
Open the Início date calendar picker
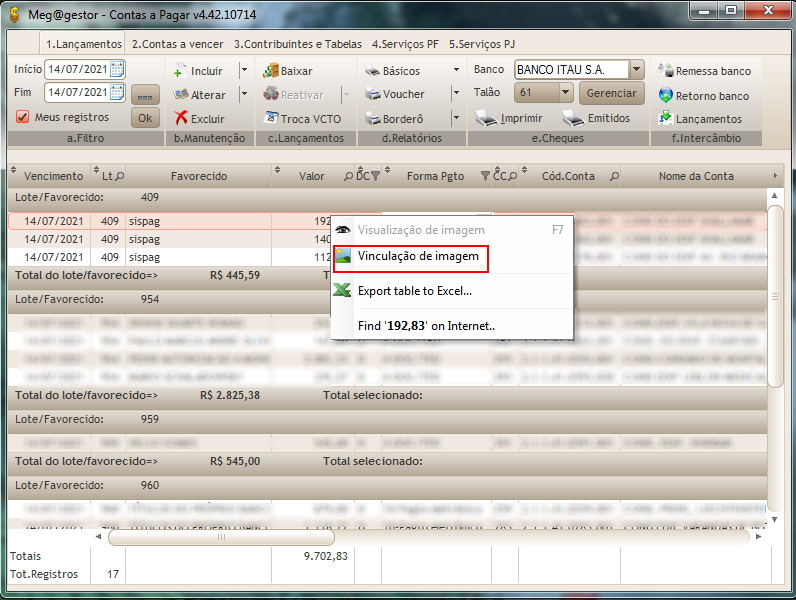(x=117, y=69)
